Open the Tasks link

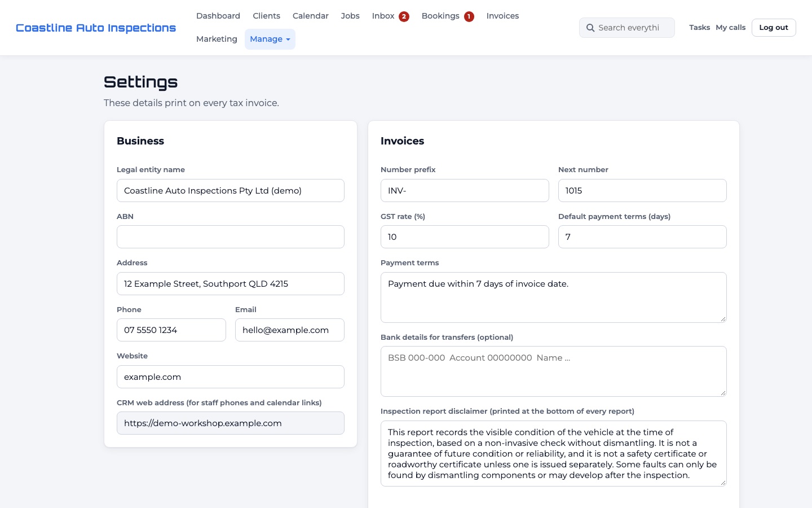tap(699, 27)
